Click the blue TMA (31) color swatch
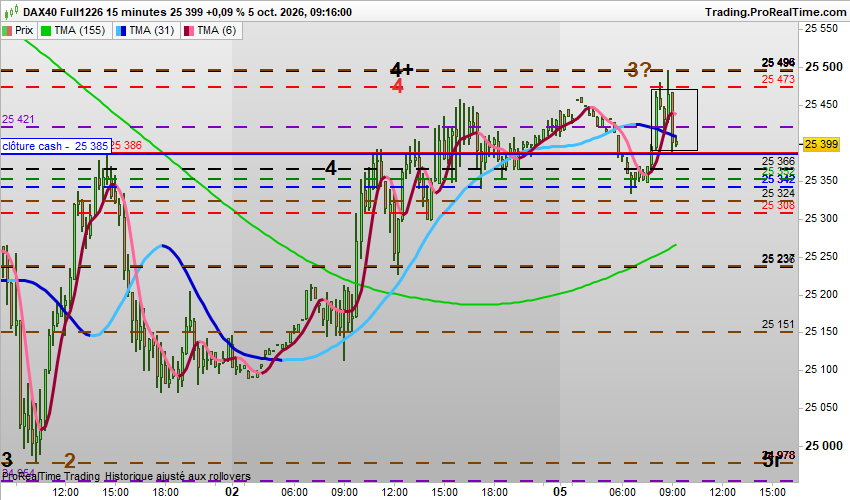 (121, 31)
